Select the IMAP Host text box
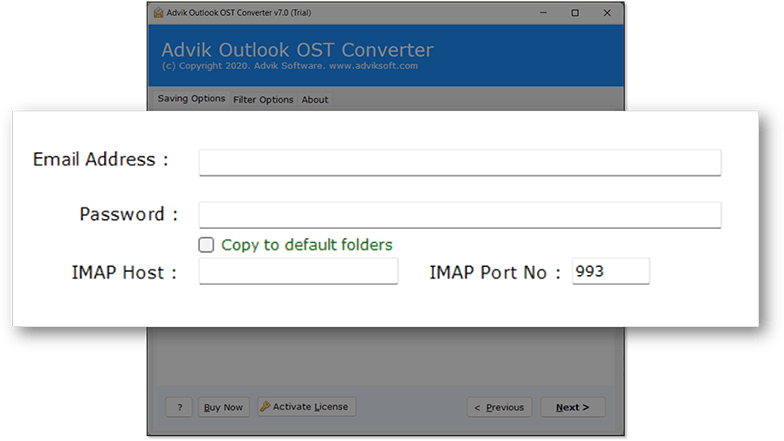 298,271
